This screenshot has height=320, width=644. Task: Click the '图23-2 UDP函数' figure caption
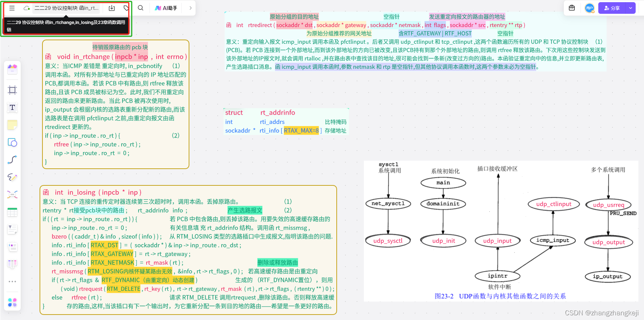[x=500, y=296]
